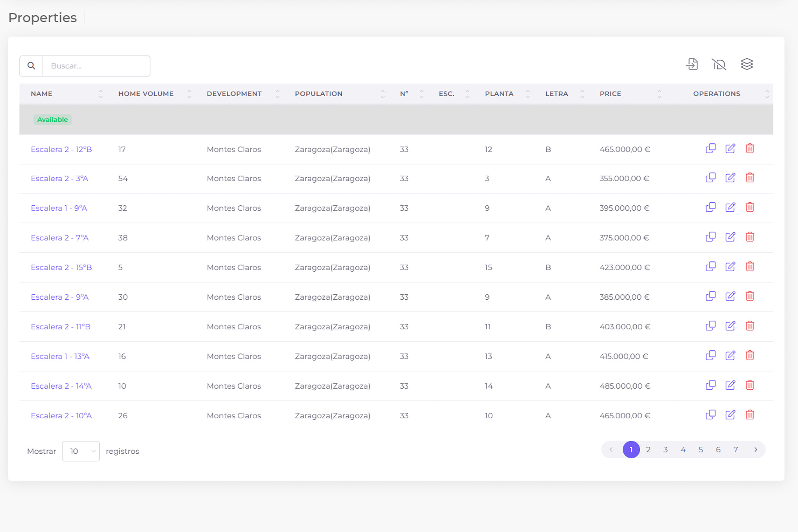Focus the Buscar search input field
798x532 pixels.
tap(96, 66)
